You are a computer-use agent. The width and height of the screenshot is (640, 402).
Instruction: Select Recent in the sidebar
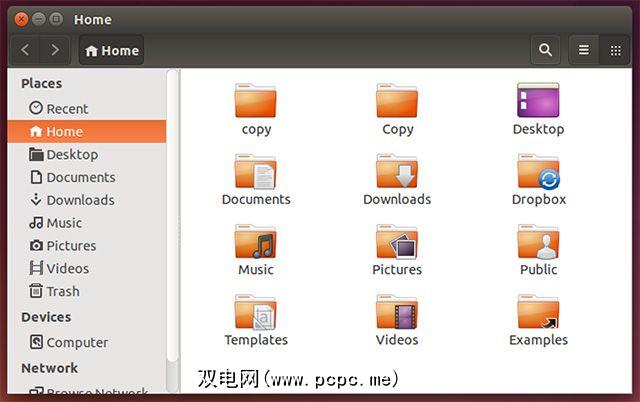[x=87, y=109]
